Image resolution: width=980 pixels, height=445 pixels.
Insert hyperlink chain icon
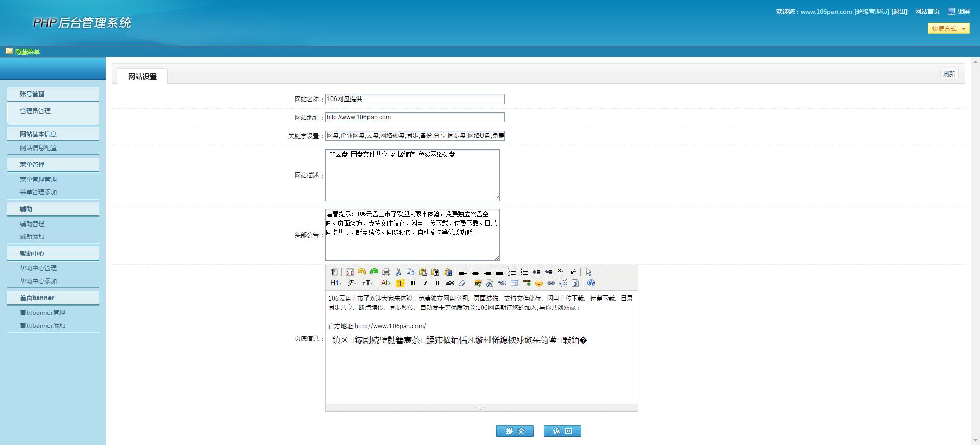coord(551,283)
